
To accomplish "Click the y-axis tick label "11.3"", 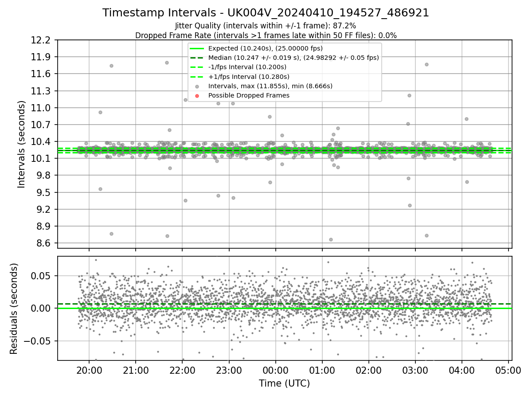I will point(42,91).
